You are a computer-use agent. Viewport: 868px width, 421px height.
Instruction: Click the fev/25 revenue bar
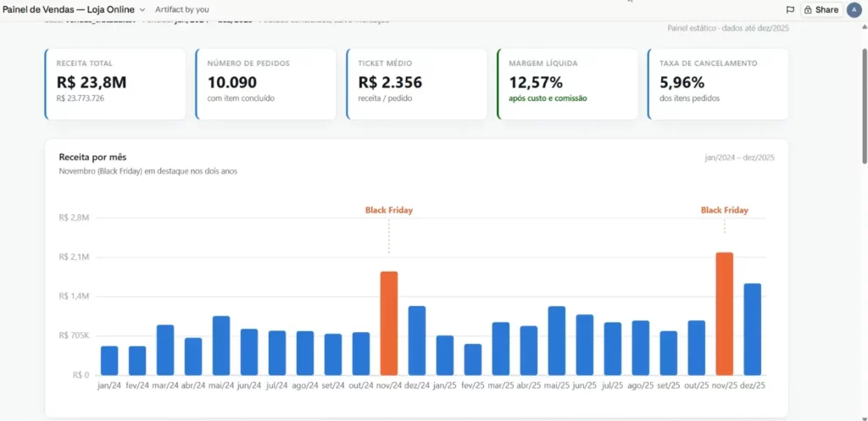[473, 360]
